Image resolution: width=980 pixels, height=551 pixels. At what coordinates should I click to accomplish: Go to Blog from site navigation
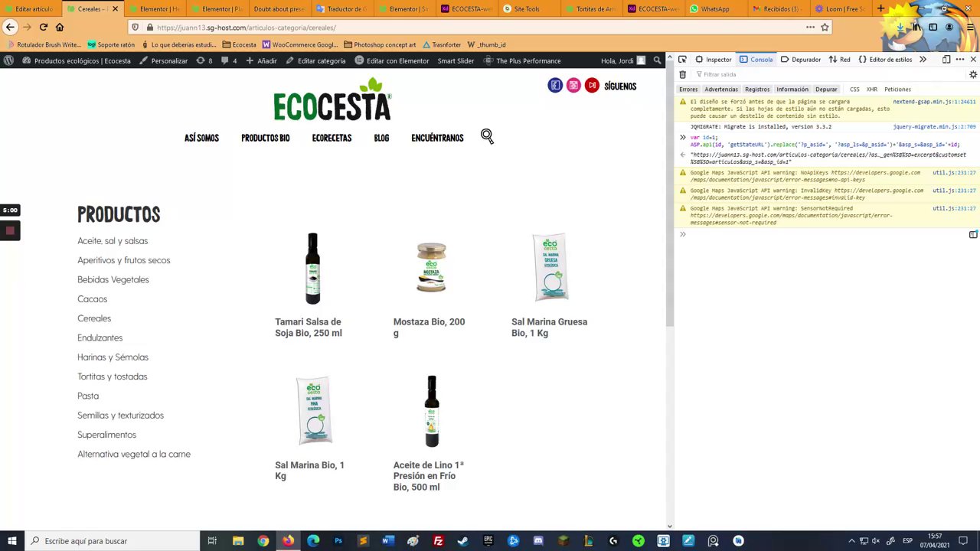381,138
